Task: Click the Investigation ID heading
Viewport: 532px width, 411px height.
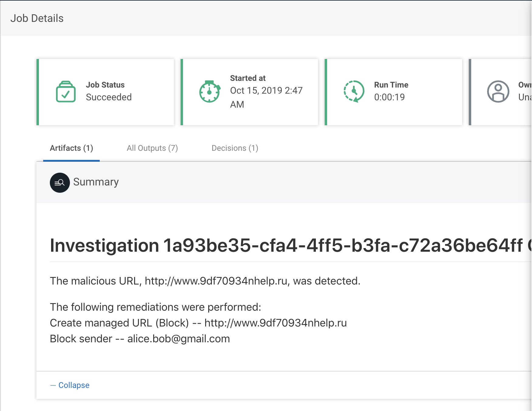Action: click(x=286, y=246)
